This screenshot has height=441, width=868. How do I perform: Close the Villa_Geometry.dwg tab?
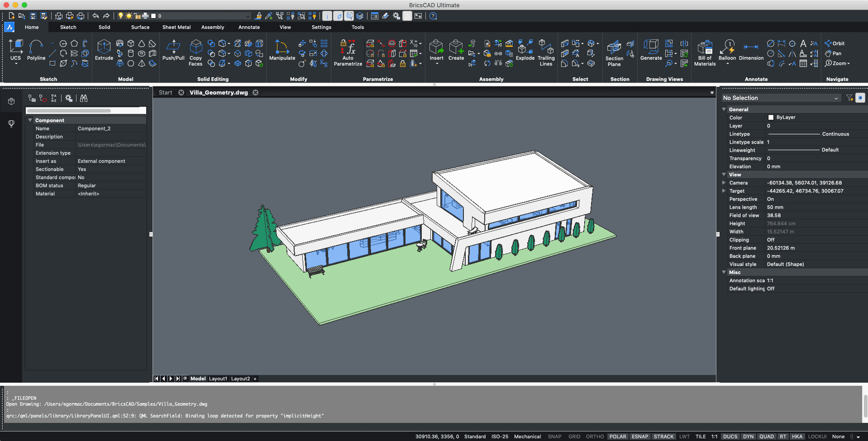point(256,93)
